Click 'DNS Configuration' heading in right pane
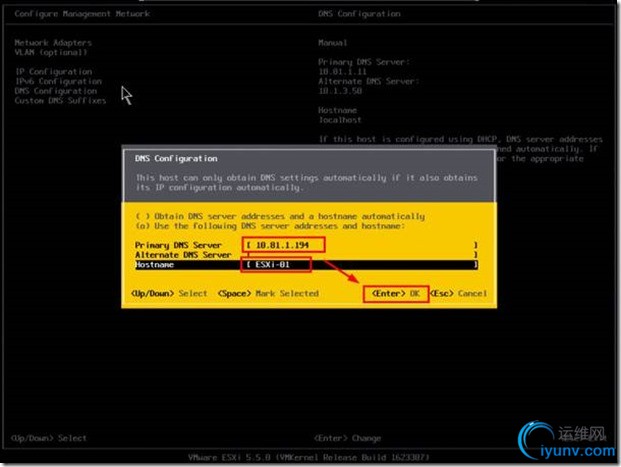The width and height of the screenshot is (621, 467). 359,13
